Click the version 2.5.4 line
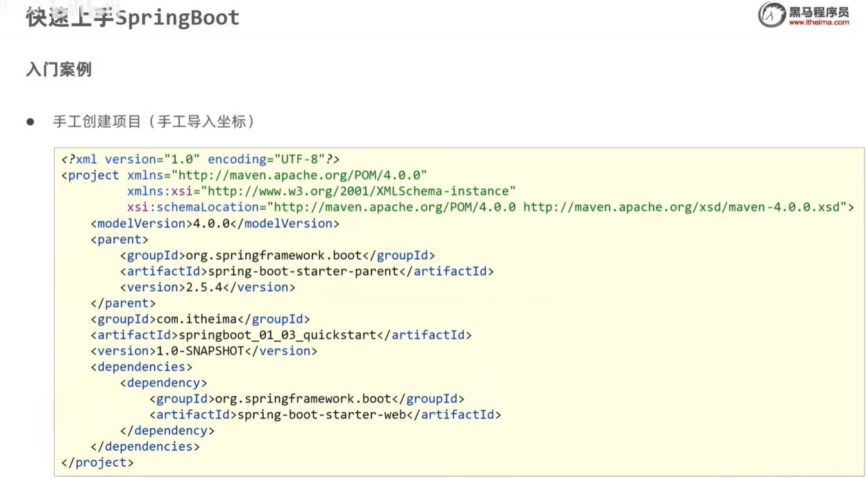The width and height of the screenshot is (868, 478). (x=208, y=287)
